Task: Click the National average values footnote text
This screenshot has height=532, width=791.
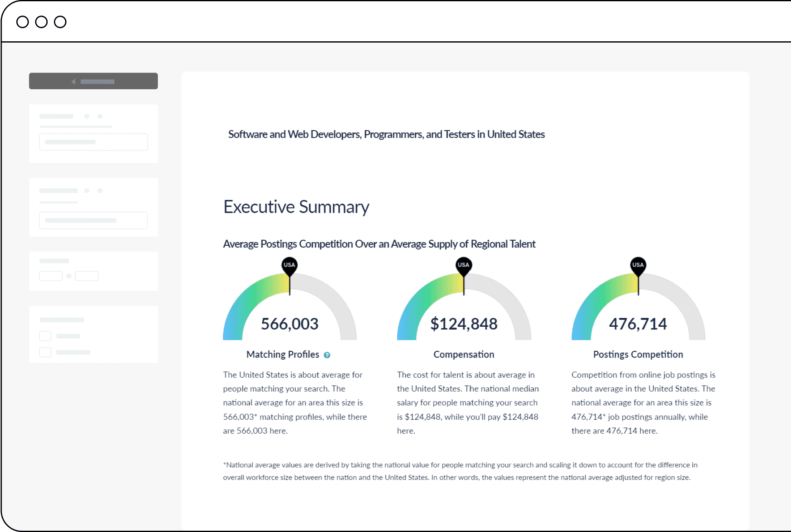Action: click(460, 471)
